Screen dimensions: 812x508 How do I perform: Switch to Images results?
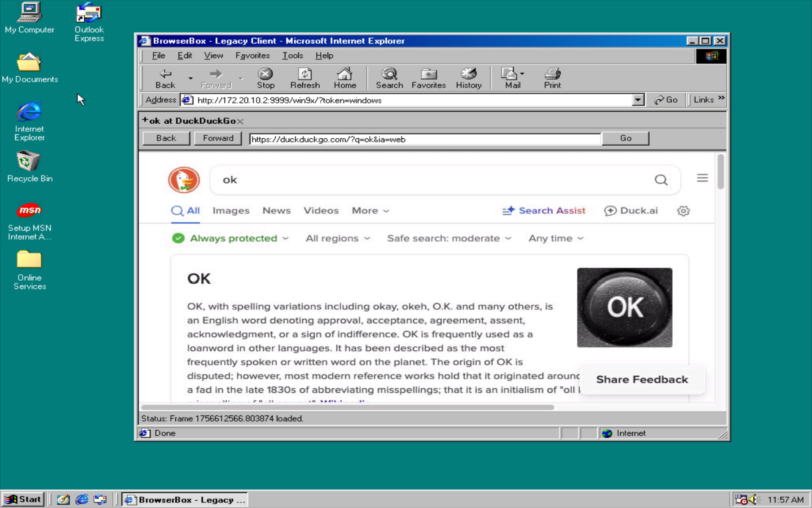[x=231, y=211]
